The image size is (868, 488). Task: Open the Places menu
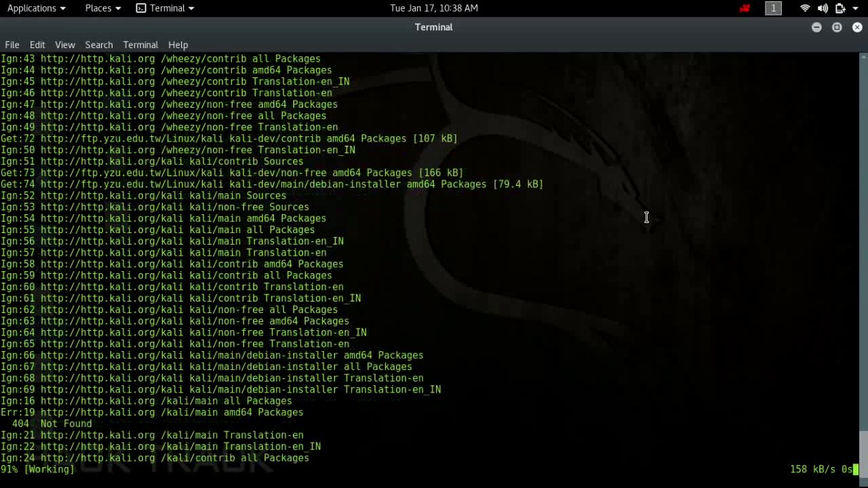(103, 8)
